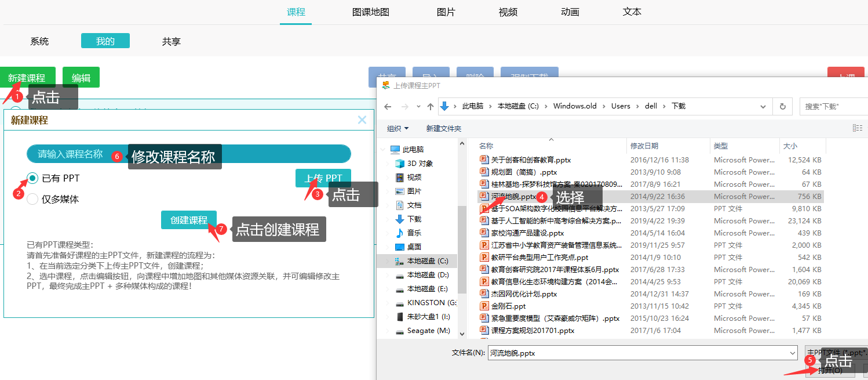Image resolution: width=868 pixels, height=380 pixels.
Task: Expand the 文件名 combo box dropdown
Action: (x=792, y=353)
